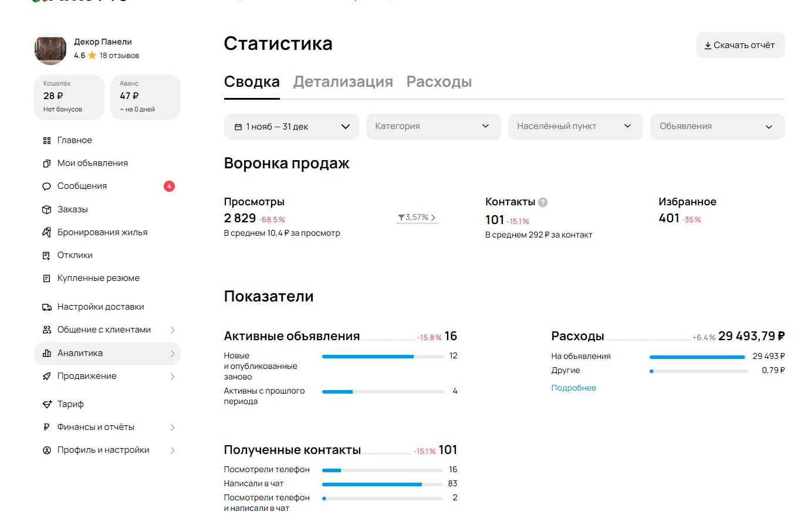Click the red unread messages badge
This screenshot has height=532, width=801.
click(169, 186)
